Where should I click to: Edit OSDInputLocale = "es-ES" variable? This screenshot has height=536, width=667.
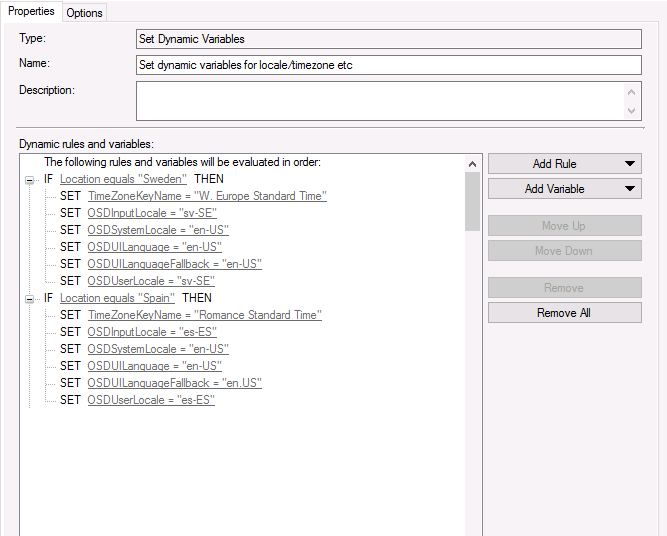(x=152, y=332)
